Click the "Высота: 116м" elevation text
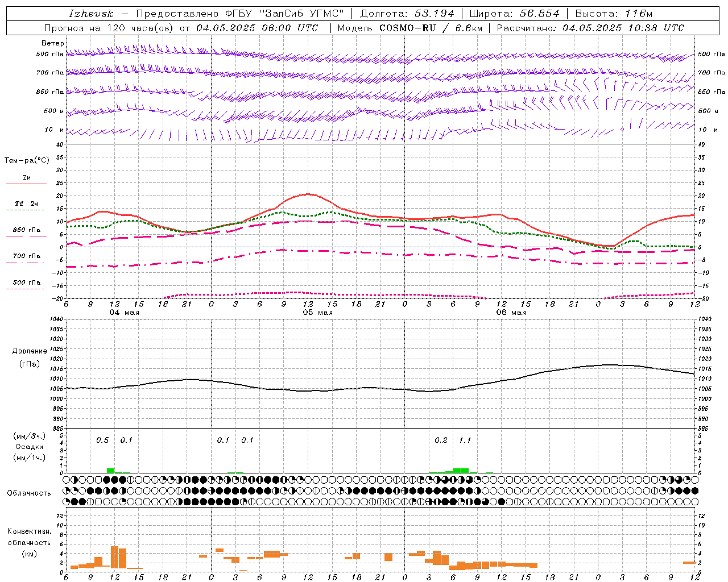 (614, 14)
